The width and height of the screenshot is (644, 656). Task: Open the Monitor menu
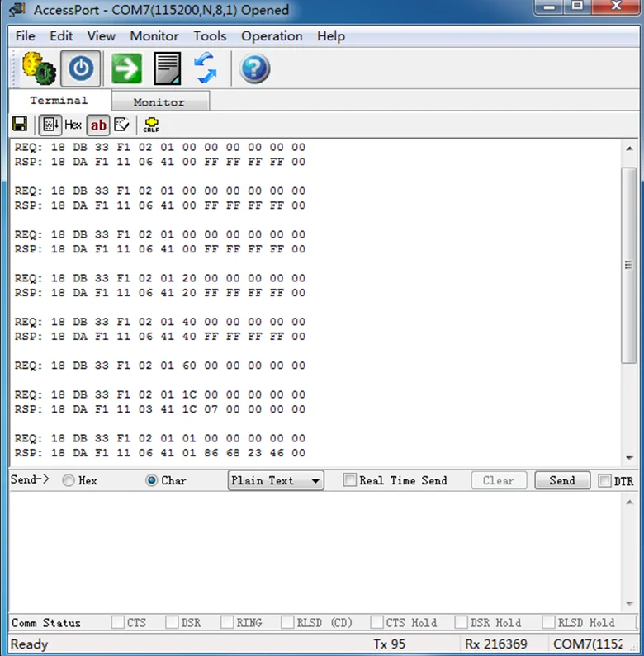click(154, 36)
